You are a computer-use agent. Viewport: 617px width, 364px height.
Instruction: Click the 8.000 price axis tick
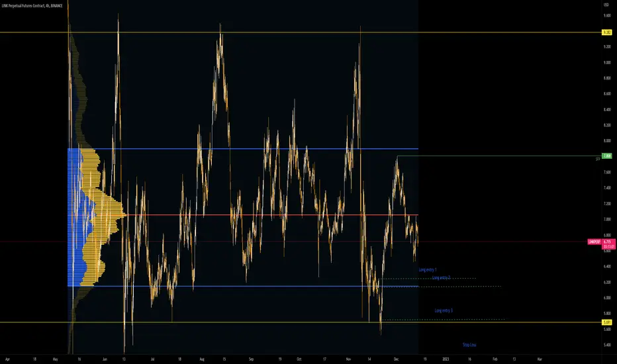coord(607,141)
